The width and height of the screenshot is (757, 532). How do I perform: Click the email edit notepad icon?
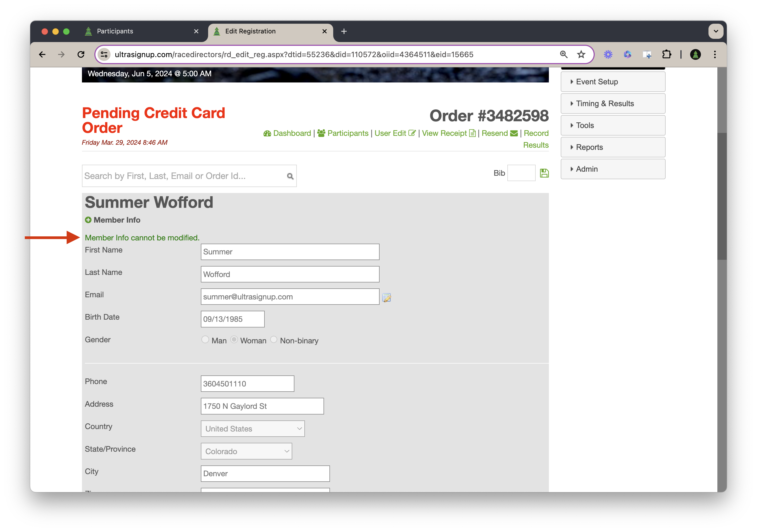386,298
